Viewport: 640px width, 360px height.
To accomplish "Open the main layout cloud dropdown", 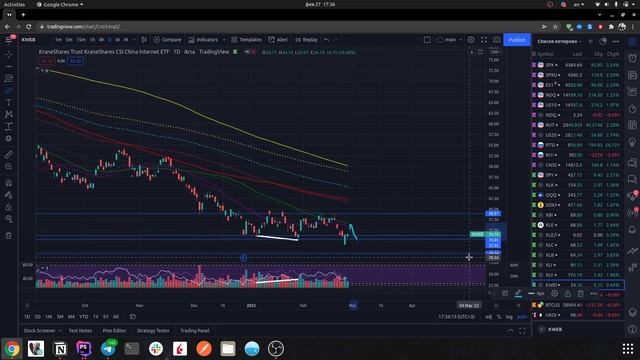I will (449, 40).
